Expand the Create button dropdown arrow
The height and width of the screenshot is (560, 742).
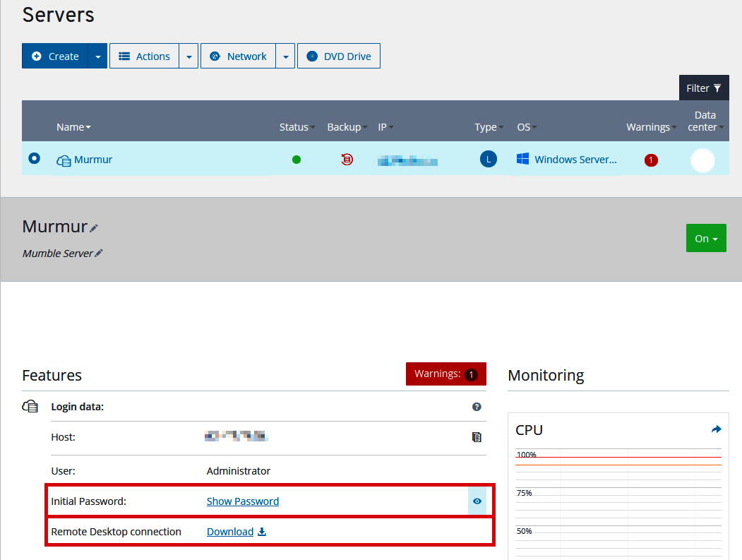97,56
